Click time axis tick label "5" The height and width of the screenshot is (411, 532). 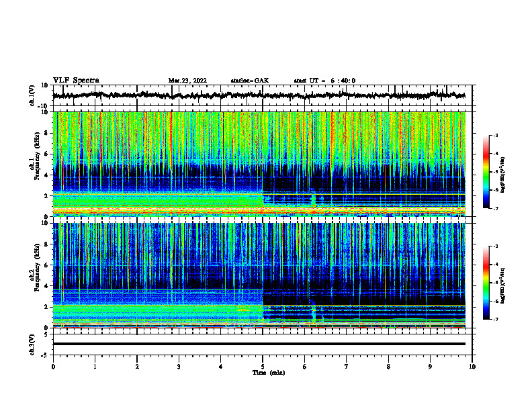[x=263, y=367]
